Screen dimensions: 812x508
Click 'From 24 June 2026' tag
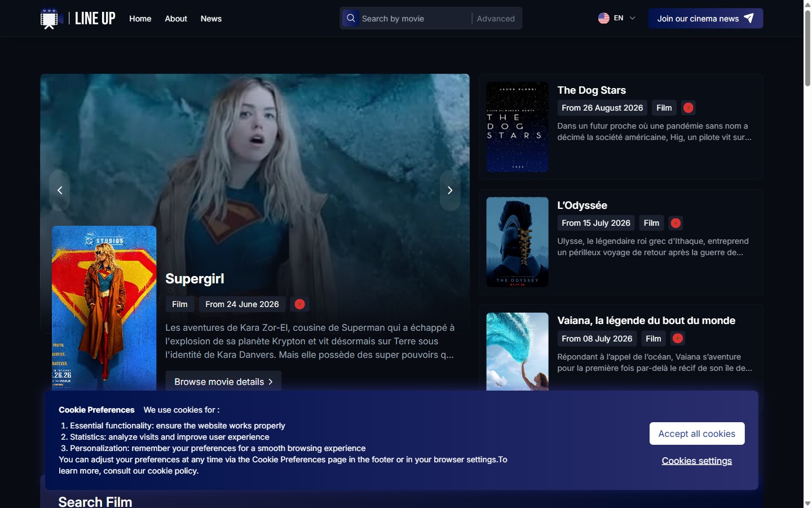(242, 304)
